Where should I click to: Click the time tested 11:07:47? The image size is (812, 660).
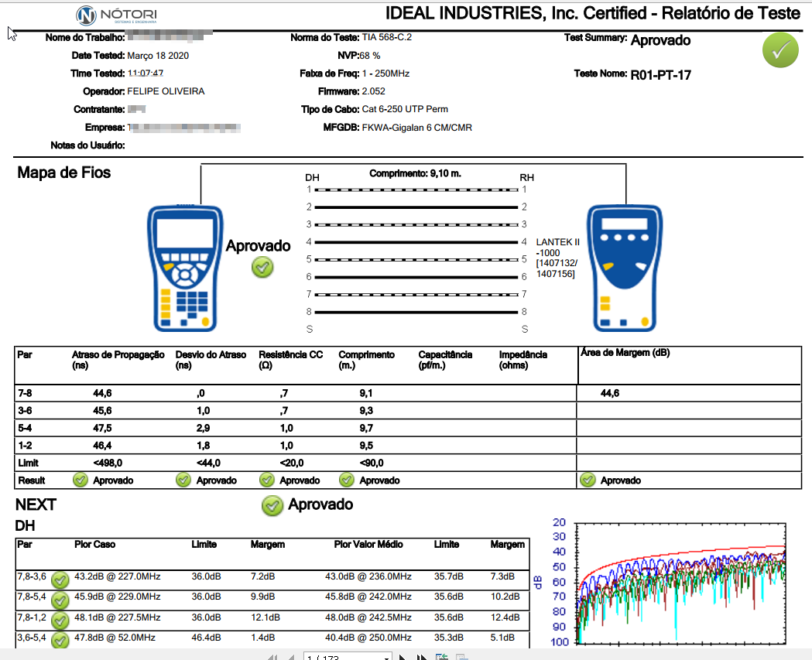(146, 74)
